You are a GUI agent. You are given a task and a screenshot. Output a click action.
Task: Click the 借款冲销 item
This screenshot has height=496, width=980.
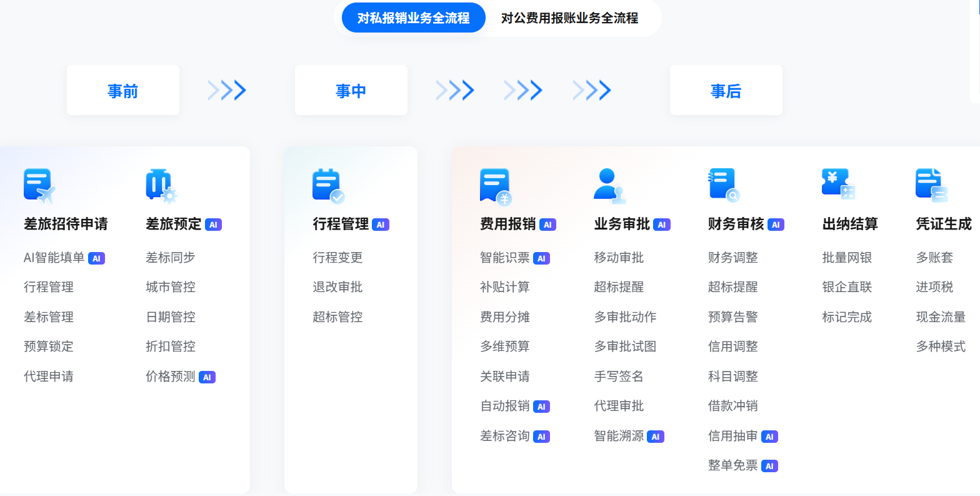point(733,406)
